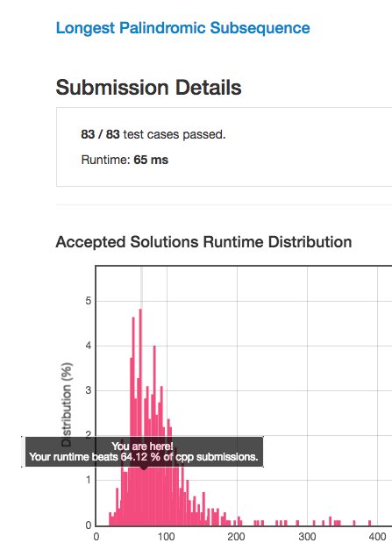
Task: Click the y-axis label 3
Action: [x=89, y=390]
